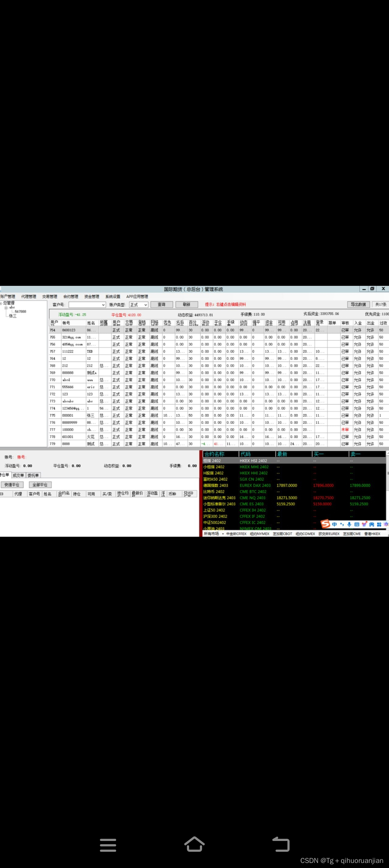389x868 pixels.
Task: Select the 德国指数 2403 contract row
Action: (x=294, y=486)
